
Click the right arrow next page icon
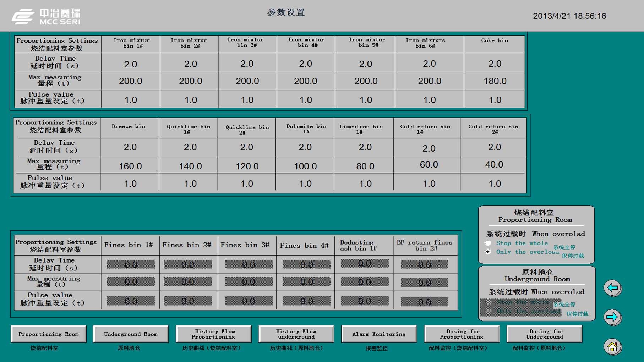[x=612, y=317]
